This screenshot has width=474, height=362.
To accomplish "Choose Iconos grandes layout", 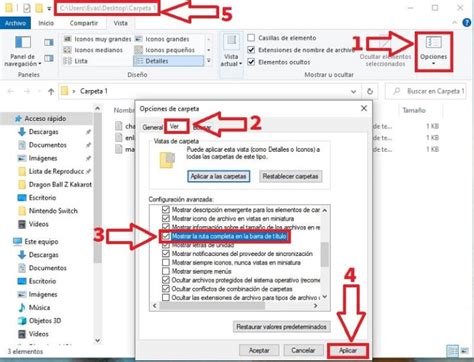I will click(162, 39).
